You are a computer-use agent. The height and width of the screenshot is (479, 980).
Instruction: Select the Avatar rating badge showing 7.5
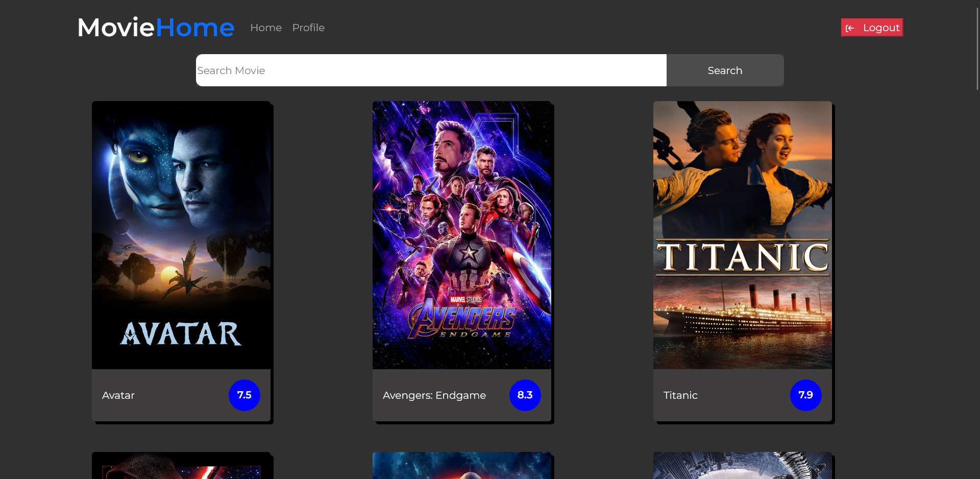[x=244, y=395]
